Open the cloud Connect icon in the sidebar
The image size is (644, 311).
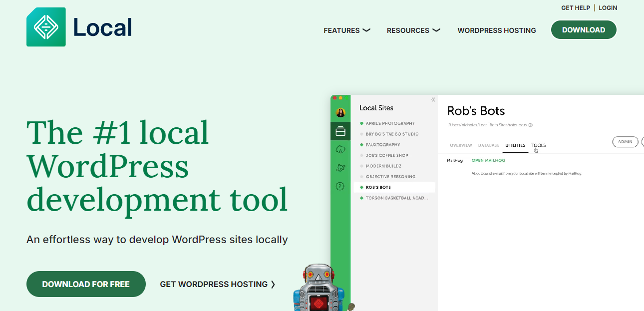(x=341, y=149)
